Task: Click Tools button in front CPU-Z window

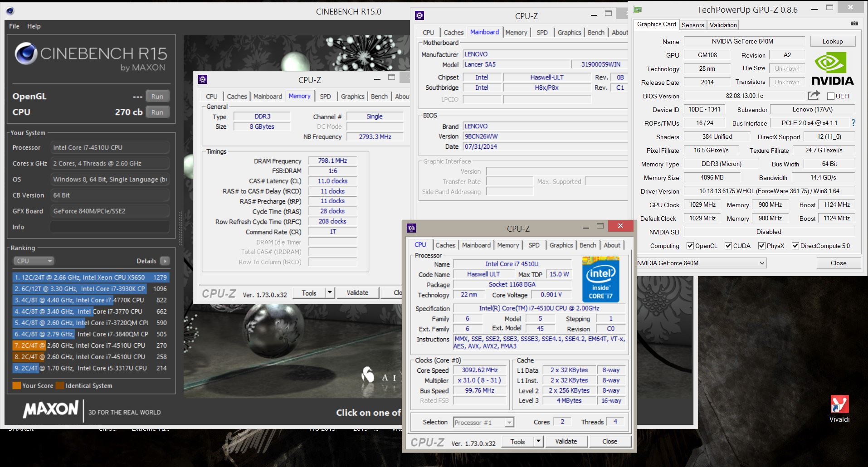Action: click(517, 441)
